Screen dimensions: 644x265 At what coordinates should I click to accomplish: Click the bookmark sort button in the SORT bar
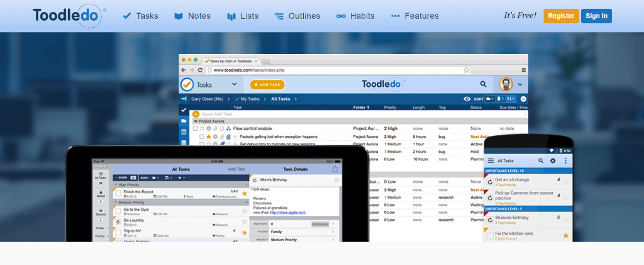tap(500, 99)
